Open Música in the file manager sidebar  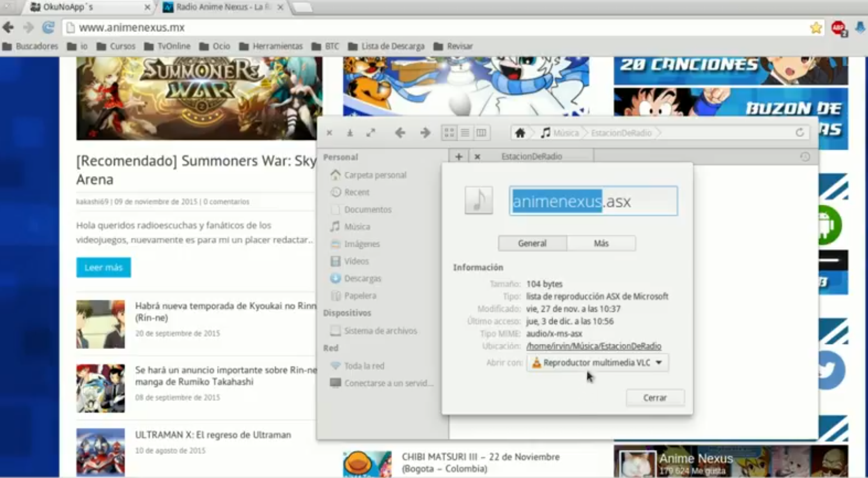(x=350, y=227)
